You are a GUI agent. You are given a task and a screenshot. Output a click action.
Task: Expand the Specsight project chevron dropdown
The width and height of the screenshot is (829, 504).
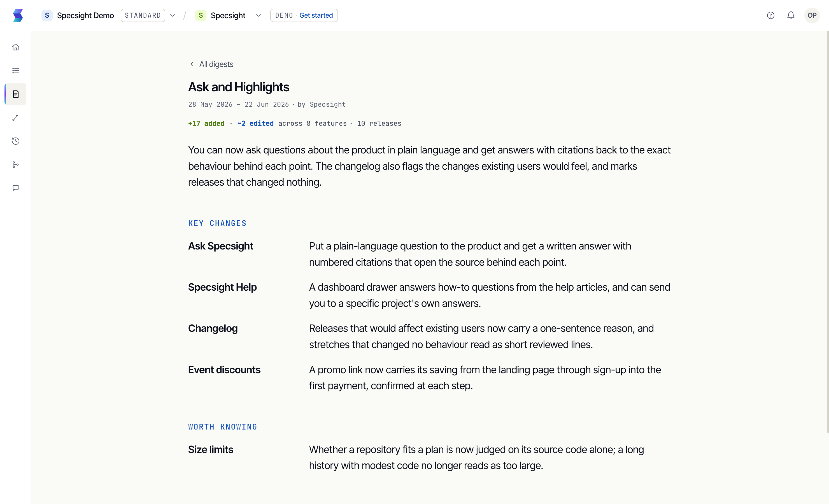click(259, 15)
